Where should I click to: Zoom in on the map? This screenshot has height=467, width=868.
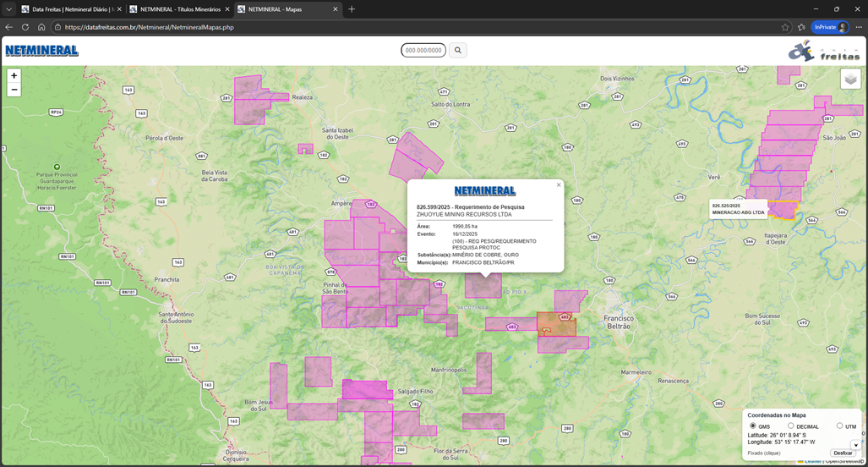click(x=14, y=76)
